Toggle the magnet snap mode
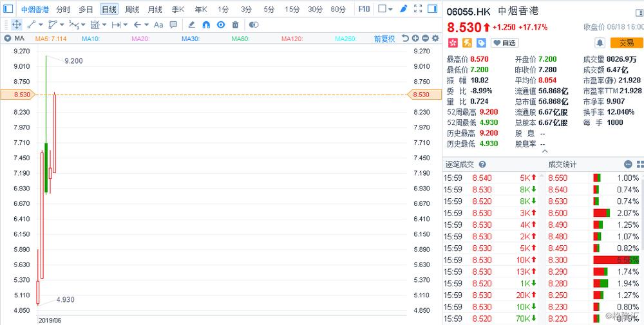Viewport: 644px width, 325px height. [206, 24]
